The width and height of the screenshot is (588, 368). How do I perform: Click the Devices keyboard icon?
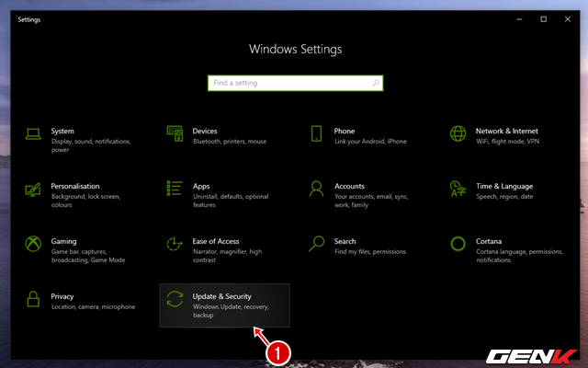coord(175,133)
